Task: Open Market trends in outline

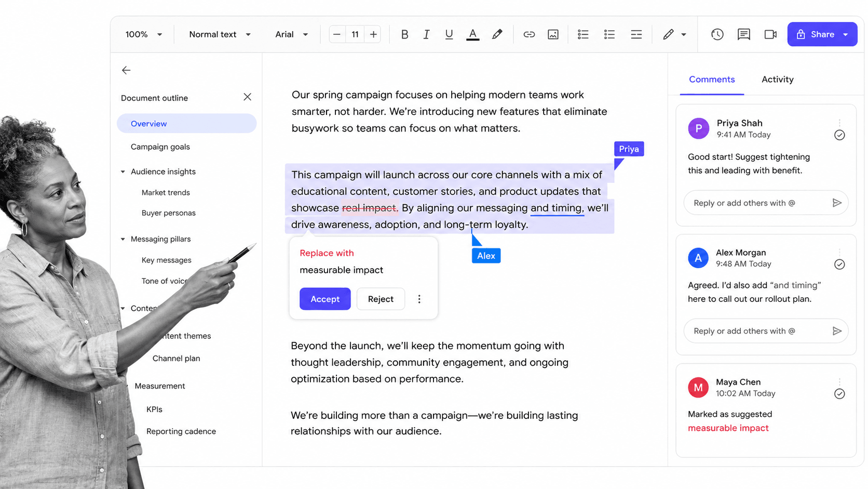Action: pos(166,192)
